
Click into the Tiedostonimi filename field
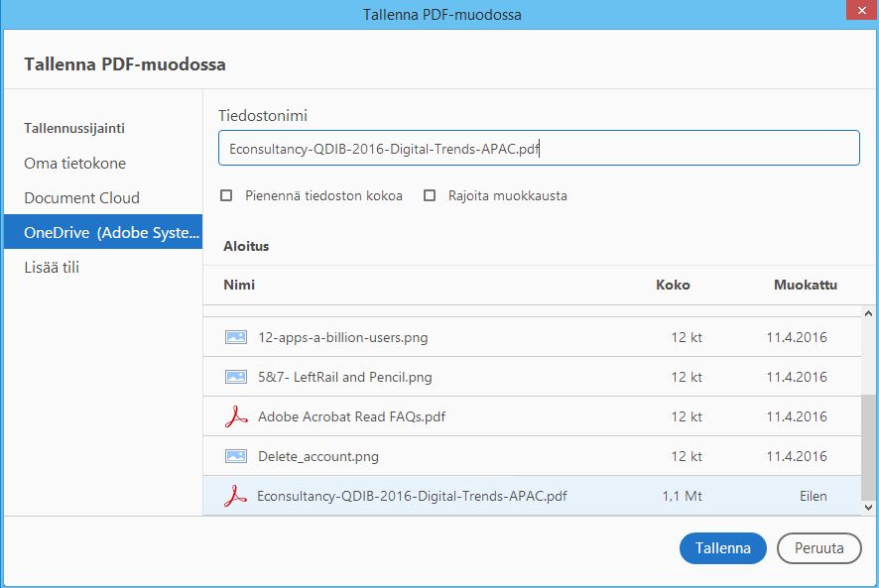539,149
